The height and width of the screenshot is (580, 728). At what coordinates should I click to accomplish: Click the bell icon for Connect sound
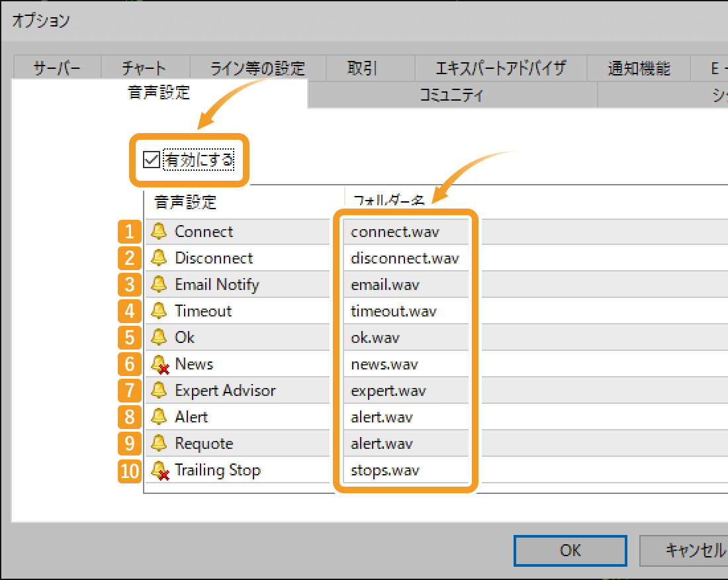click(159, 231)
